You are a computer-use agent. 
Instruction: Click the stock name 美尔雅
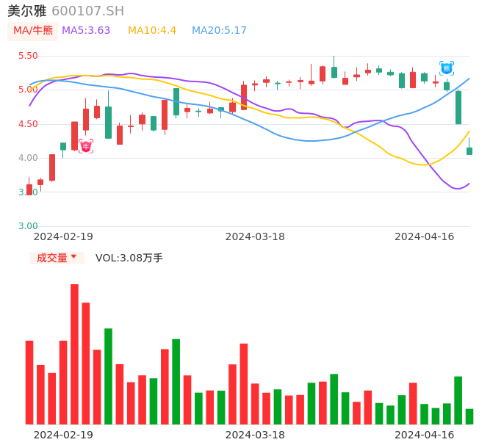(x=27, y=11)
